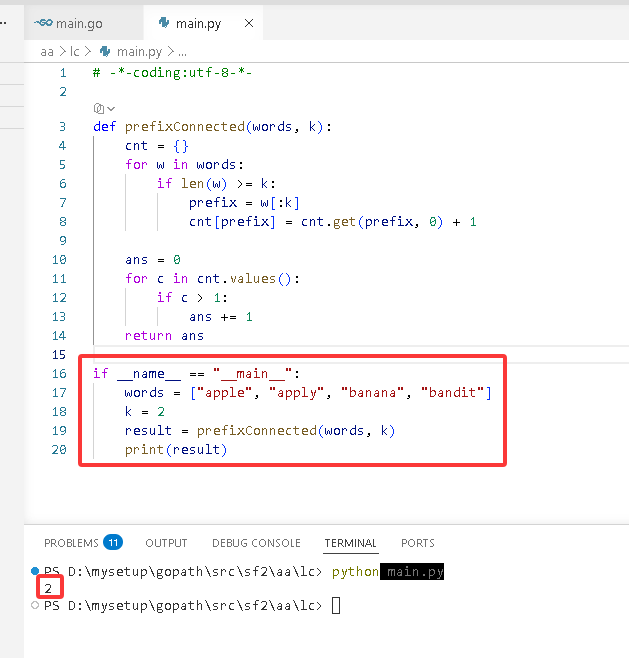Click 'python main.py' command in terminal

point(388,572)
